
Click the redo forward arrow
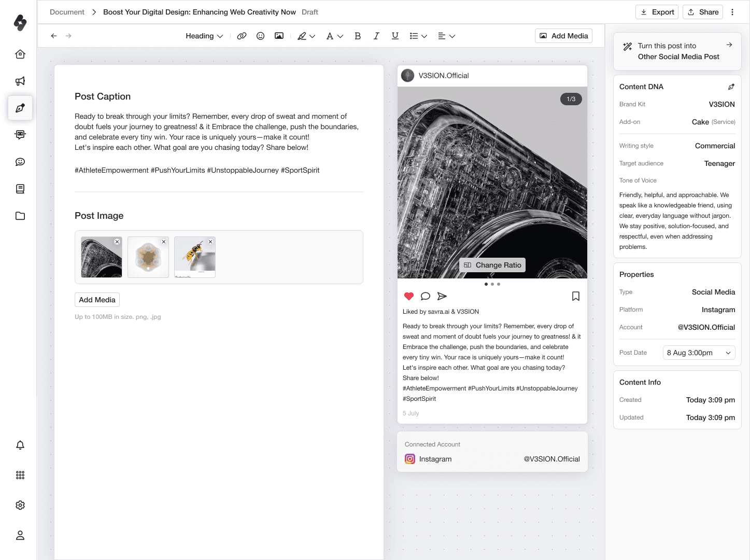68,36
